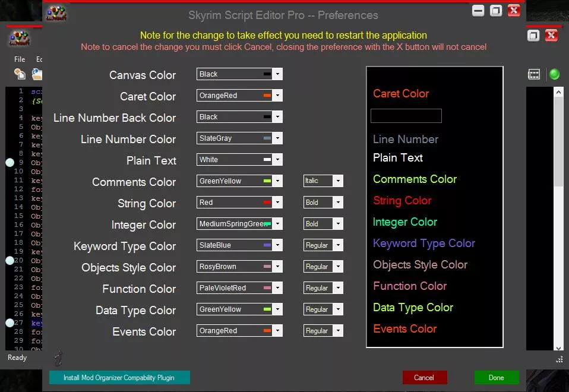Change Keyword Type Color font style dropdown
Image resolution: width=569 pixels, height=392 pixels.
tap(338, 245)
